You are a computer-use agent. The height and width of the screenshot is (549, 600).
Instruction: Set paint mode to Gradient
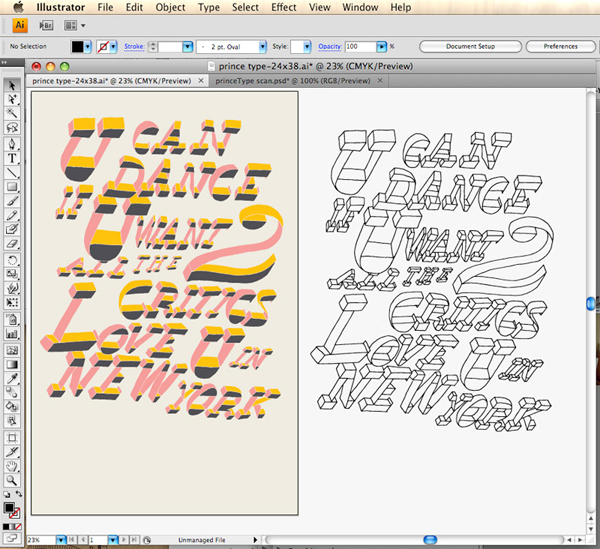tap(11, 527)
